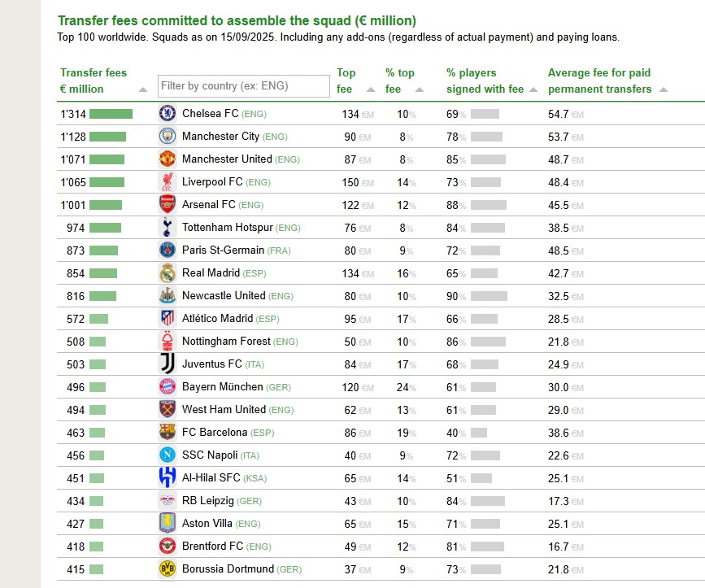The width and height of the screenshot is (705, 588).
Task: Sort table by Top fee arrow
Action: point(371,89)
